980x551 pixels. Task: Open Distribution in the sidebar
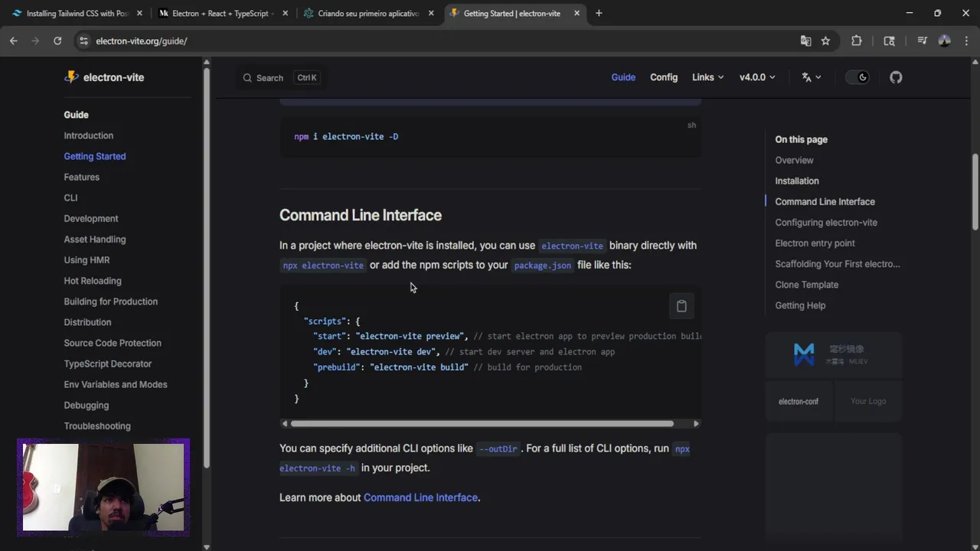click(x=88, y=321)
